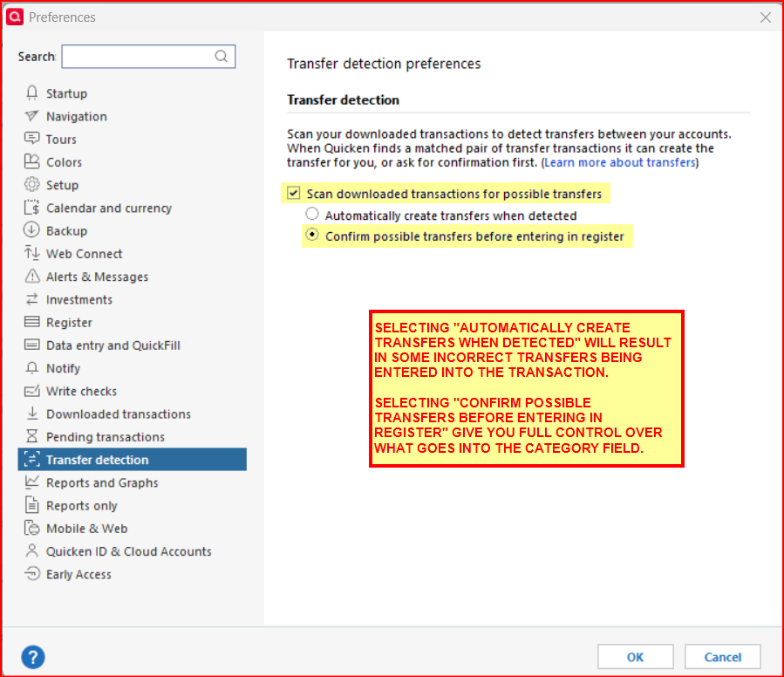Select the Reports only label
Screen dimensions: 784x677
click(81, 506)
